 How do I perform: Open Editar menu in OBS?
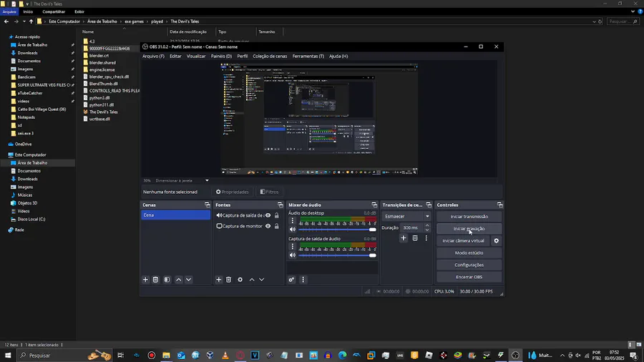tap(175, 57)
